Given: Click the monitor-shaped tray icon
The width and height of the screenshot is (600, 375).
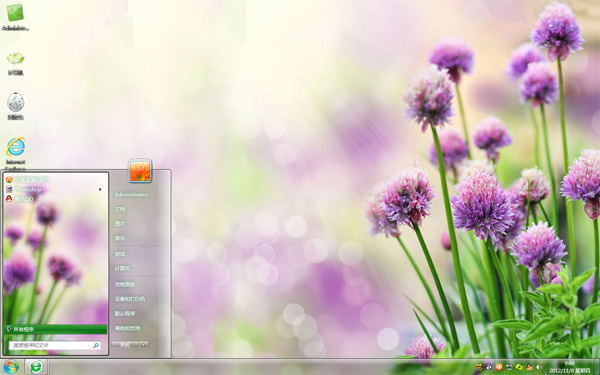Looking at the screenshot, I should coord(509,367).
